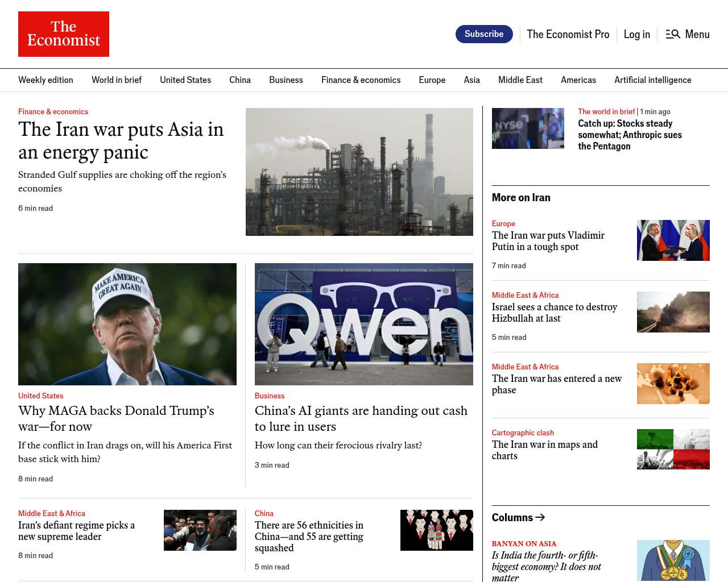Click the Finance & economics category label
The height and width of the screenshot is (582, 728).
(53, 111)
